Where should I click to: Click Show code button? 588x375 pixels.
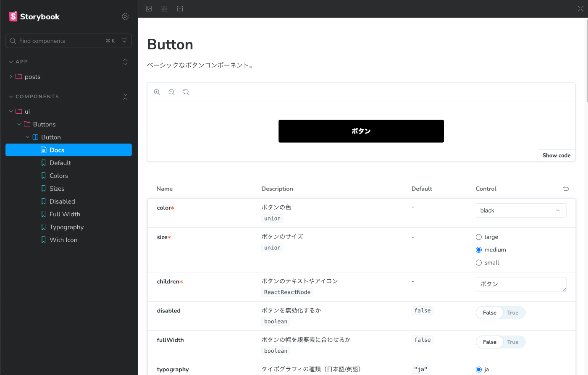point(556,155)
